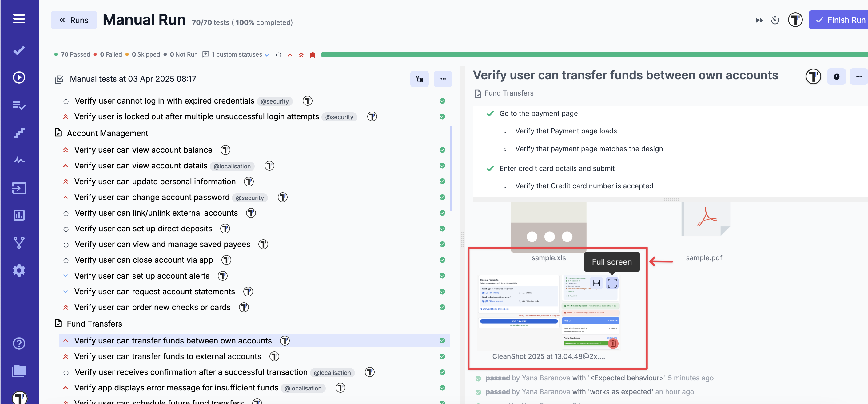
Task: Open the Runs play icon in sidebar
Action: tap(19, 77)
